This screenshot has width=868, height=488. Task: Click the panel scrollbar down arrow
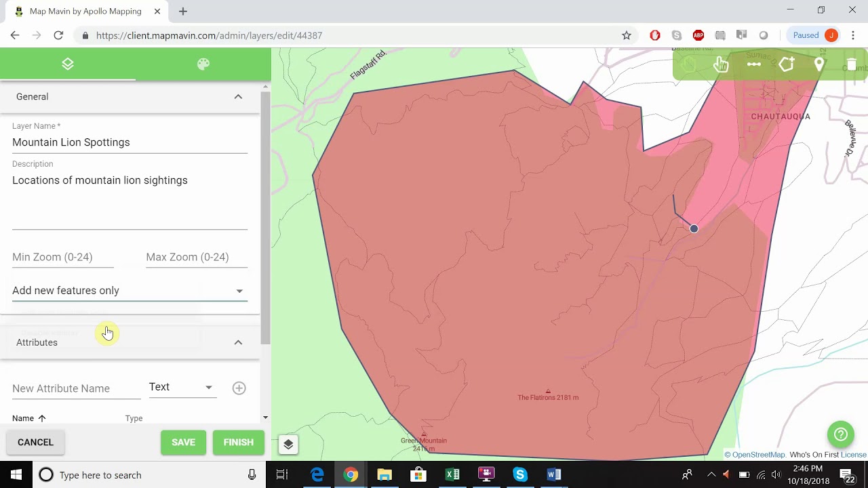[265, 418]
